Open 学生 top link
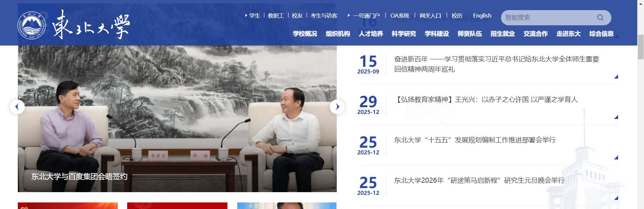This screenshot has width=644, height=209. click(x=254, y=16)
